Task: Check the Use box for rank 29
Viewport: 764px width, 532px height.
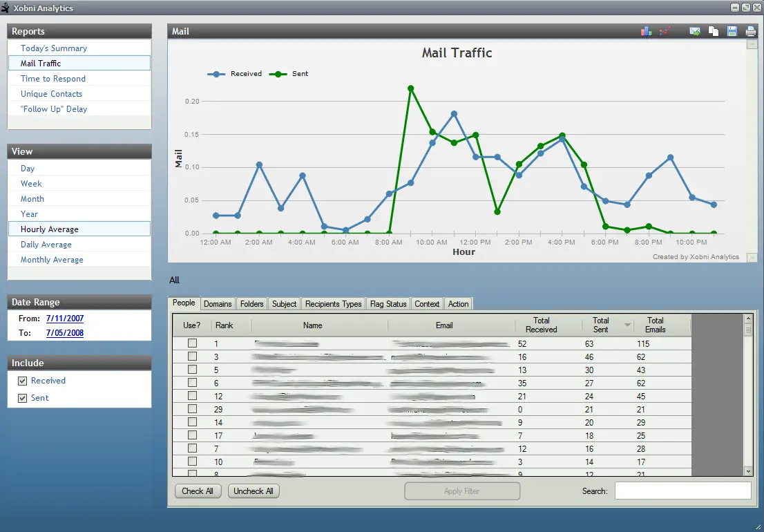Action: pos(192,409)
